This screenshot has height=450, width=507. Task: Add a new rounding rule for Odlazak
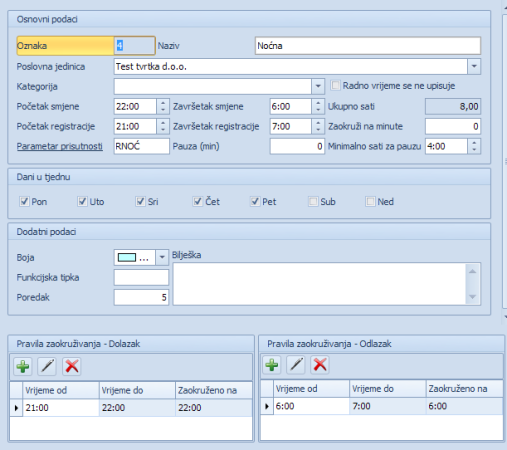272,365
